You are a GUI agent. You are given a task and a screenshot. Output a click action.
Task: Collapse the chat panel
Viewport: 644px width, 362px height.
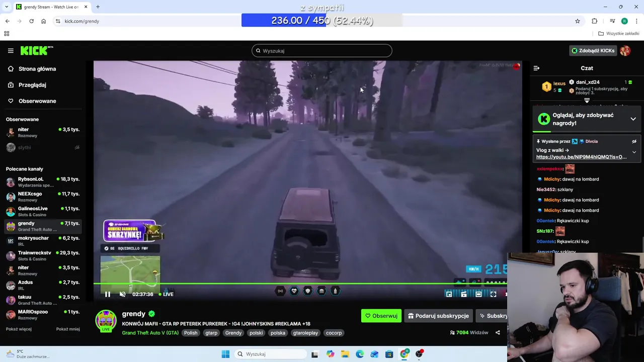(536, 68)
